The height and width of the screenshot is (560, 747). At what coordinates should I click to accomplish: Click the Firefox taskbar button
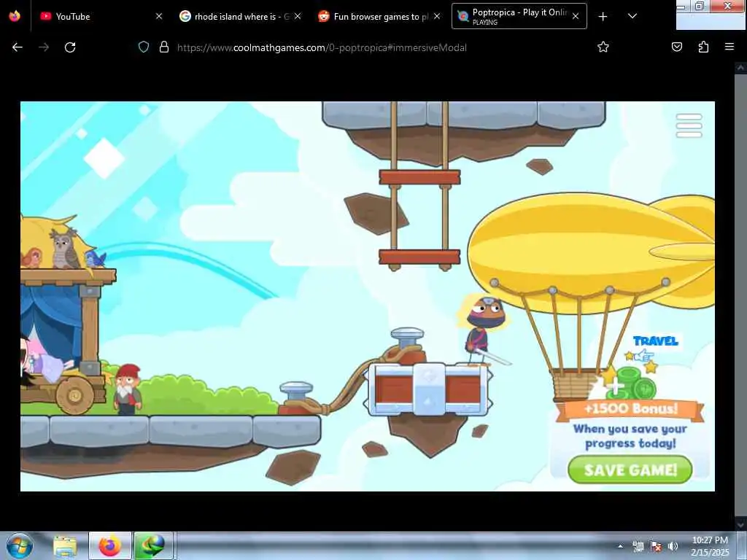tap(109, 546)
